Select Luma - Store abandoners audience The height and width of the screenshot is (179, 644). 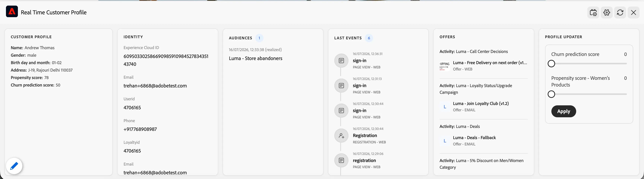tap(255, 58)
